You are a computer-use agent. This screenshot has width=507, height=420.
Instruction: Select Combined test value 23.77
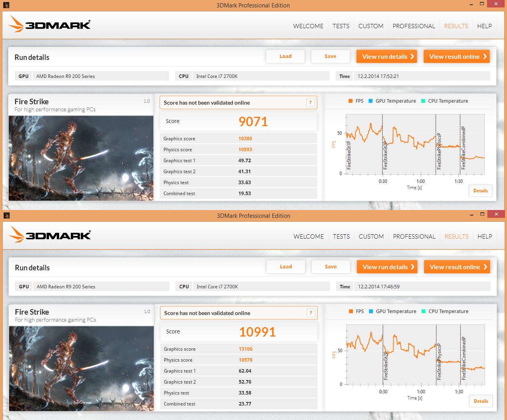coord(245,404)
